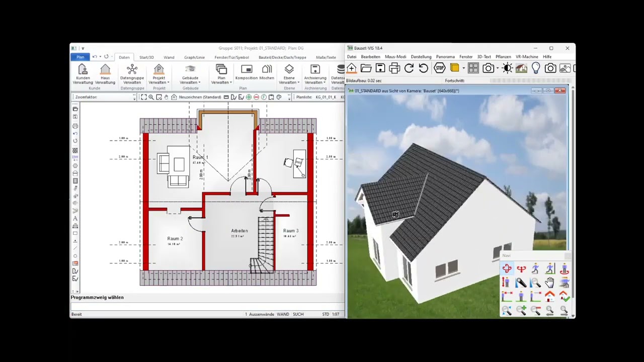Switch to the Wand ribbon tab
The image size is (644, 362).
pyautogui.click(x=169, y=57)
